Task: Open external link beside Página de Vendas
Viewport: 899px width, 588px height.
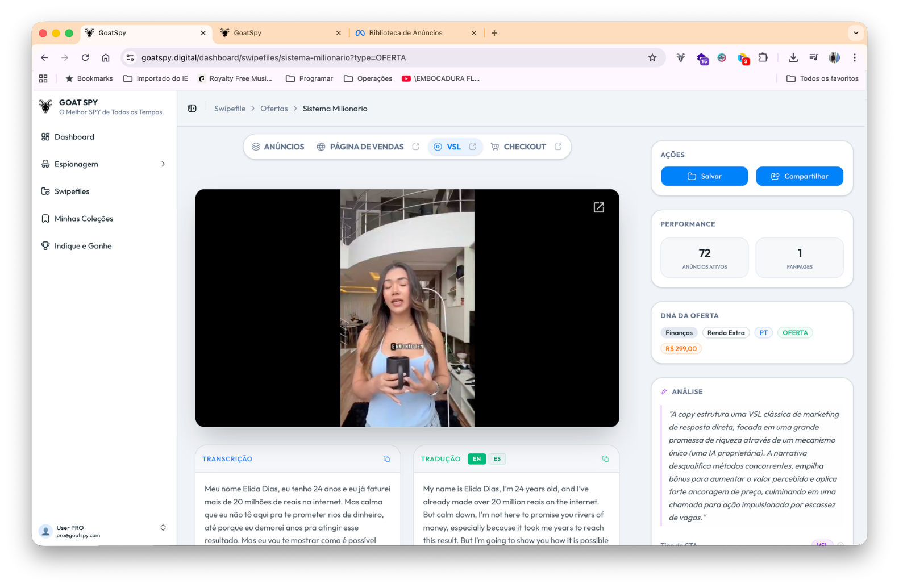Action: (416, 147)
